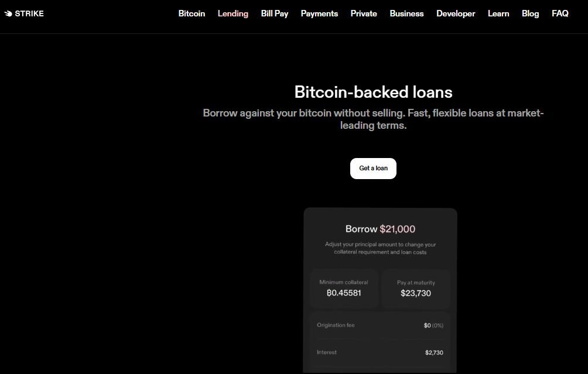
Task: Open the FAQ page
Action: click(x=560, y=13)
